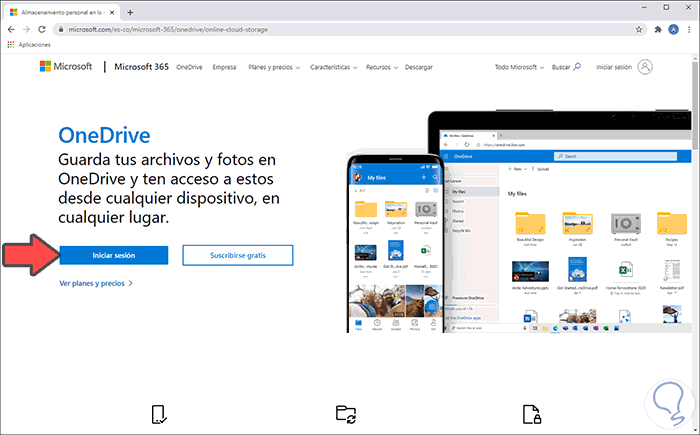This screenshot has height=435, width=700.
Task: Expand the Características dropdown
Action: pyautogui.click(x=333, y=67)
